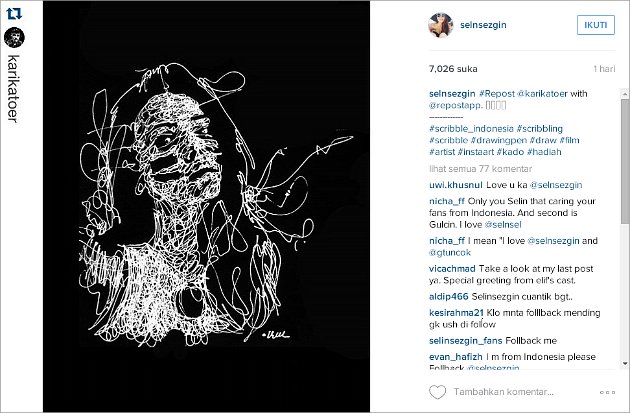Click the IKUTI follow button
This screenshot has height=413, width=630.
(x=596, y=25)
